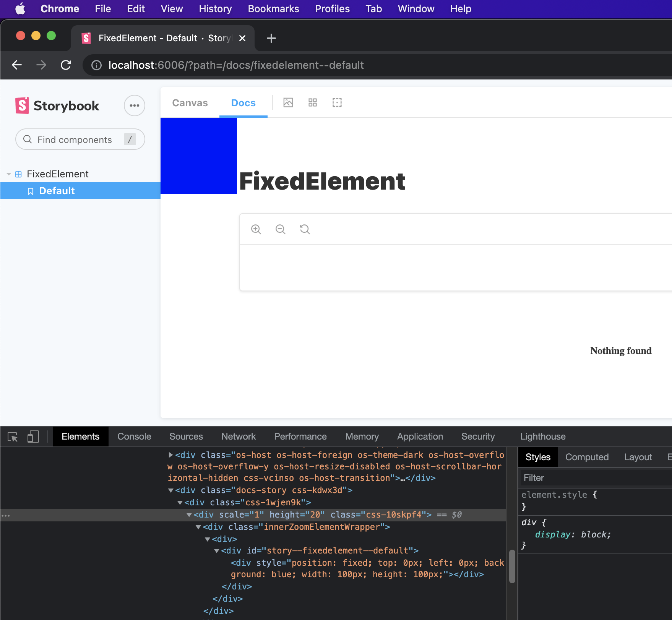Open the Help menu
This screenshot has width=672, height=620.
(461, 8)
